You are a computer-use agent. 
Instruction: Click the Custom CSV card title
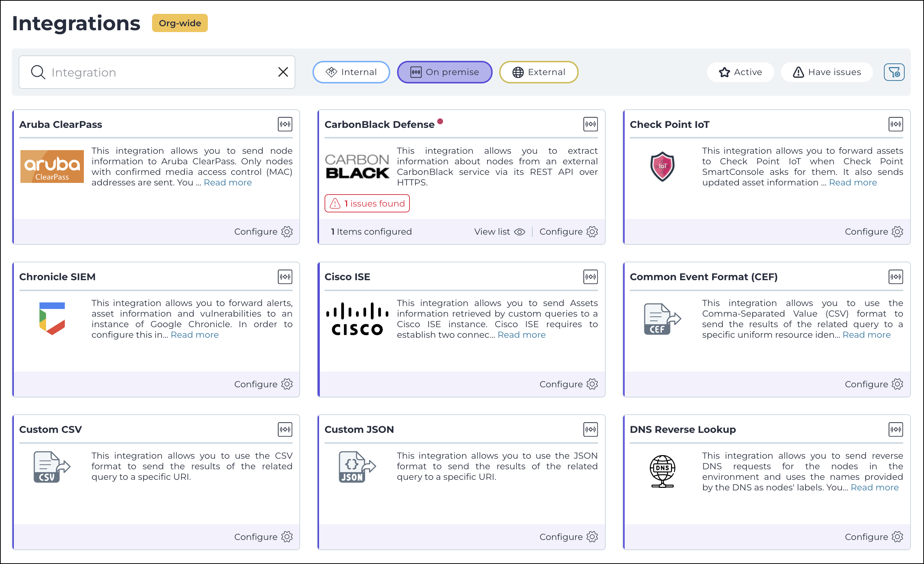coord(50,430)
